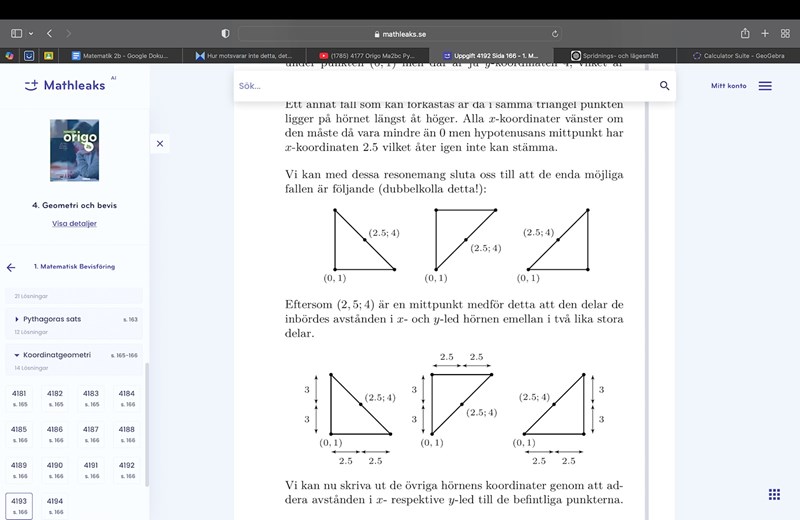This screenshot has height=520, width=800.
Task: Open Mitt konto
Action: pyautogui.click(x=728, y=86)
